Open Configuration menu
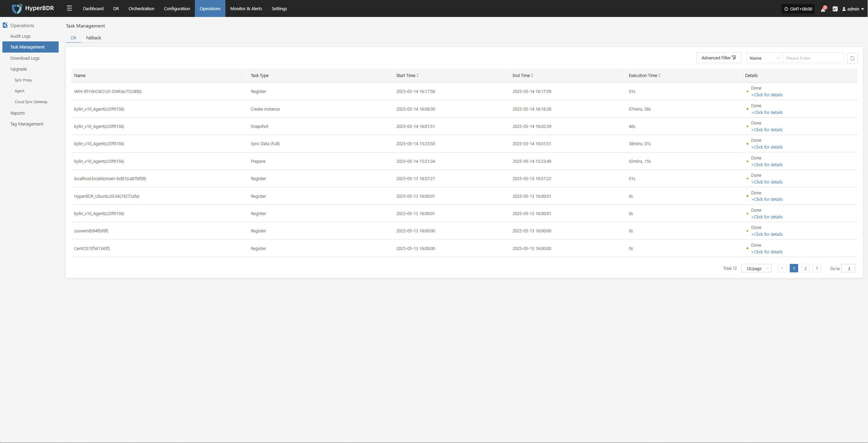 pos(177,8)
